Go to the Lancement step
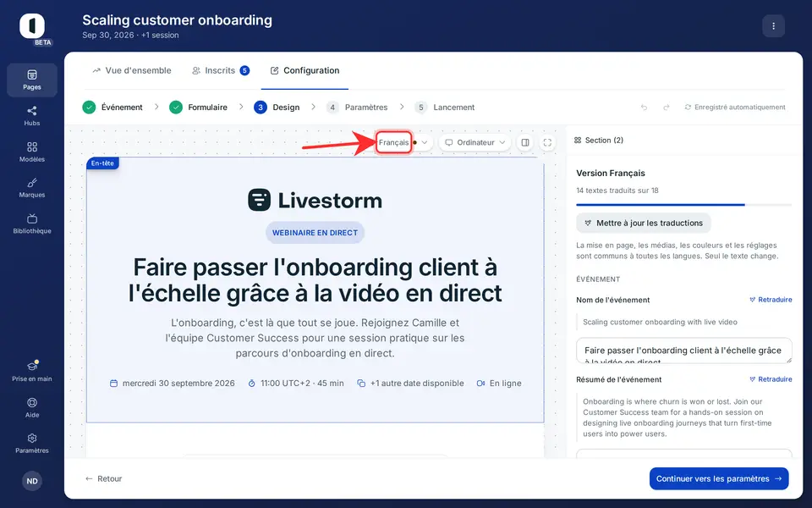 point(445,108)
